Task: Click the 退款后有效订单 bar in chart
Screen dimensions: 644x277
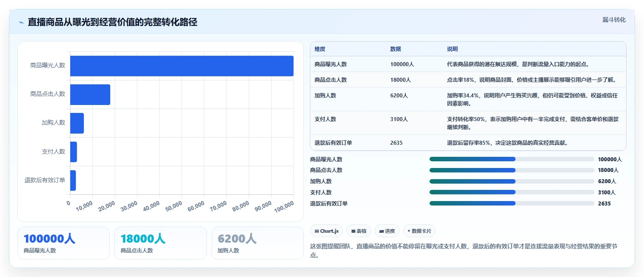Action: click(x=73, y=180)
